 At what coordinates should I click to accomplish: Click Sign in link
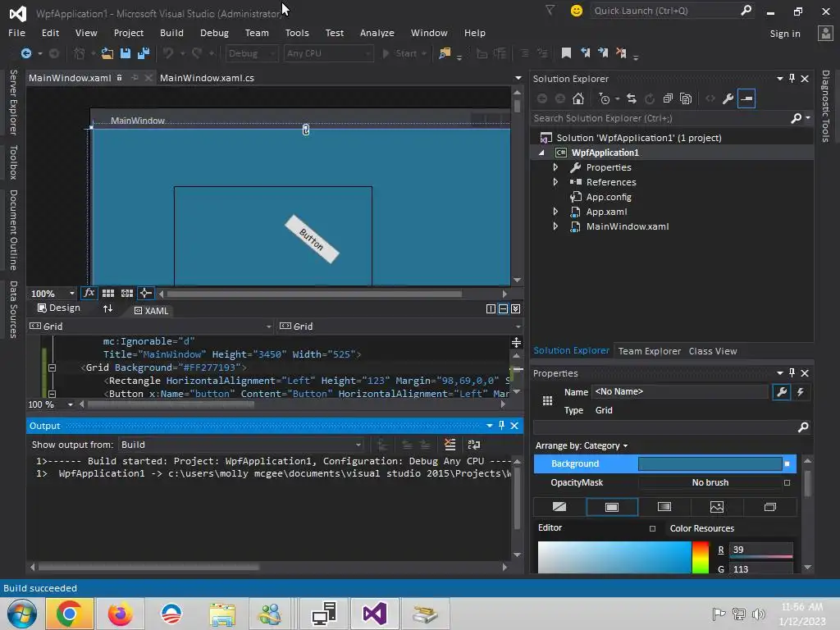785,33
